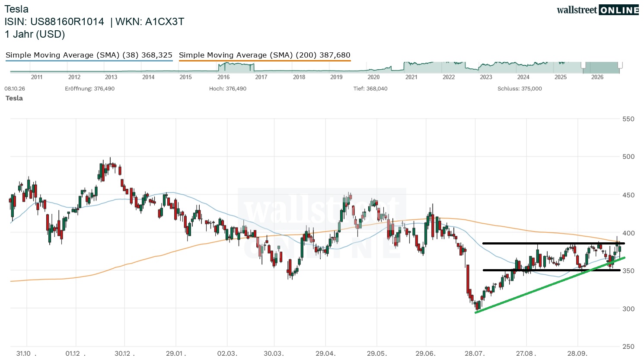Click the 2023 year label in navigator
The image size is (644, 357).
(486, 77)
